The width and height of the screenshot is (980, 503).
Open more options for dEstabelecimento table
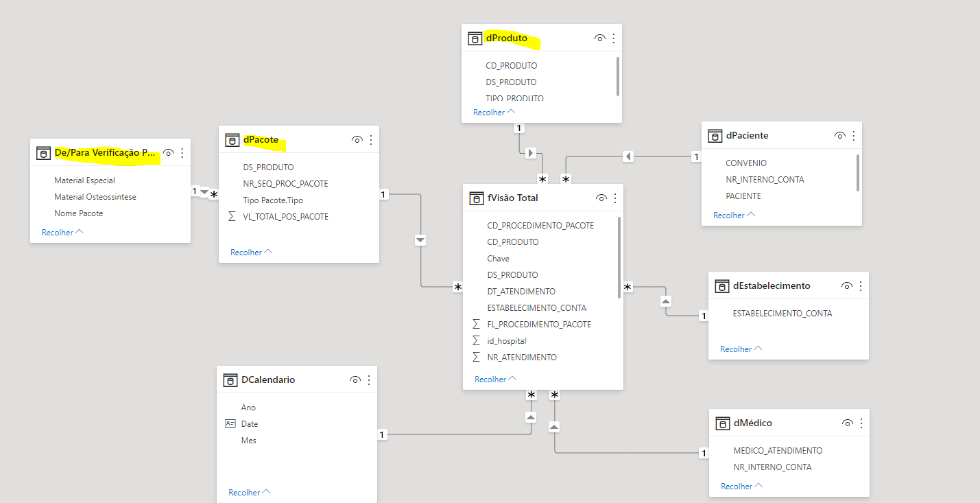[x=861, y=285]
